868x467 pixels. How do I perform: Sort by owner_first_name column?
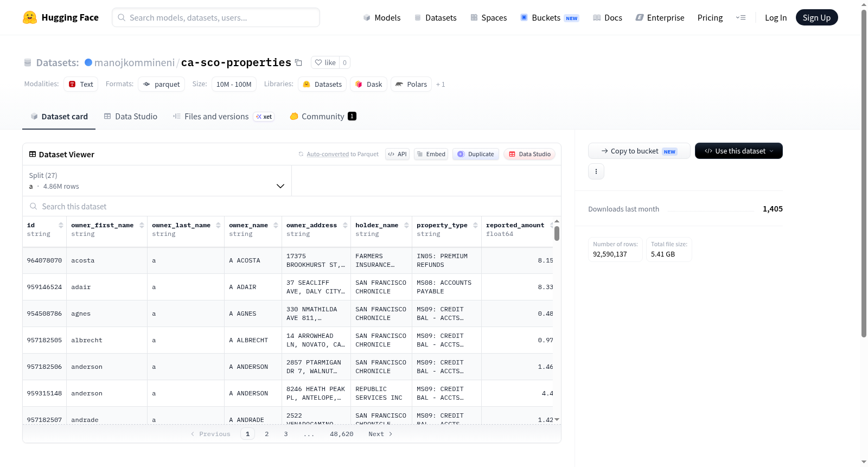click(142, 225)
